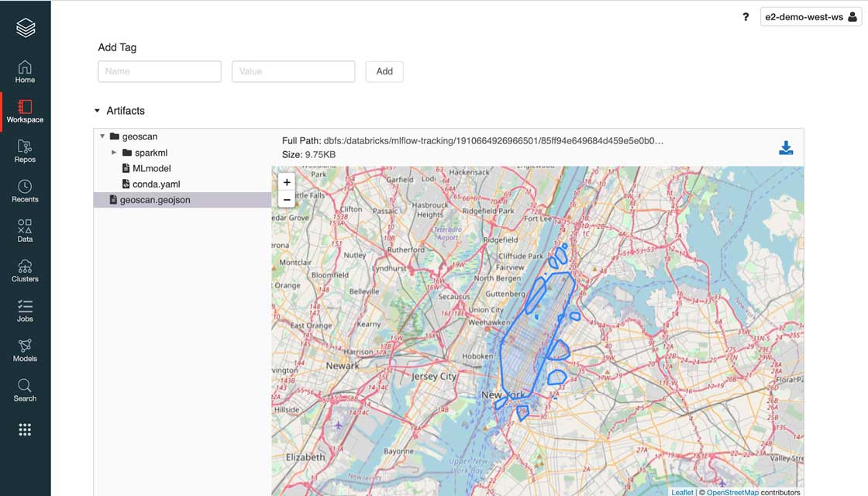The width and height of the screenshot is (868, 496).
Task: Select the conda.yaml file
Action: click(156, 184)
